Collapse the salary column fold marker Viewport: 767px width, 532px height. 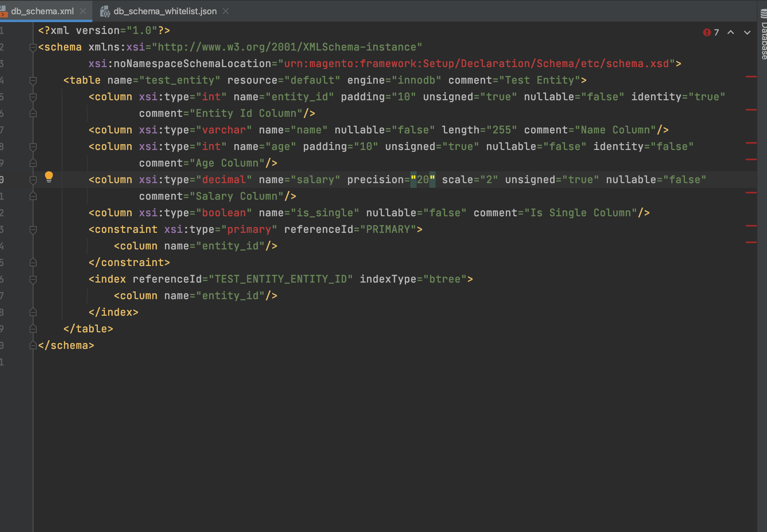(x=33, y=180)
